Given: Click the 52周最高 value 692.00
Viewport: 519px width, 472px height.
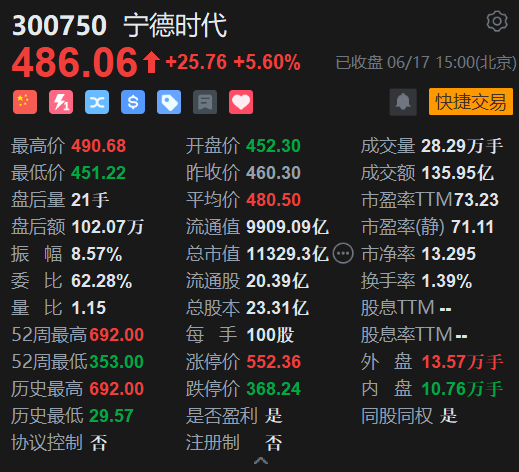Looking at the screenshot, I should (x=117, y=335).
